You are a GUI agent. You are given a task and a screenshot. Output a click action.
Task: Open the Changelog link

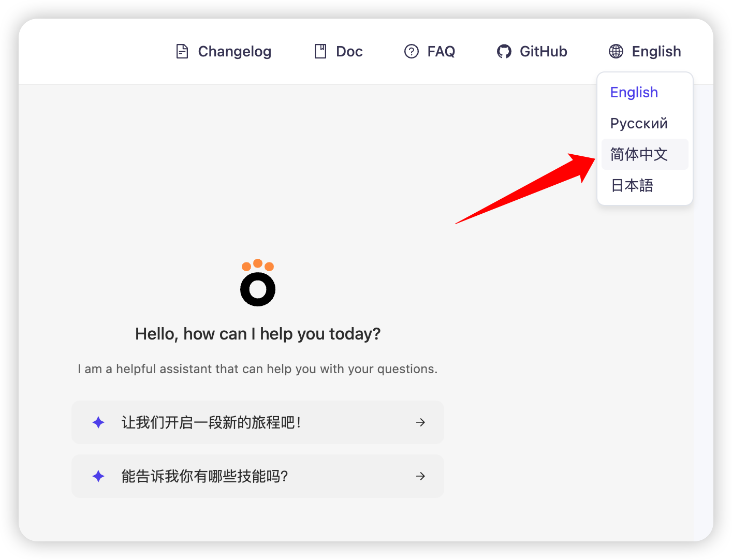pos(235,52)
